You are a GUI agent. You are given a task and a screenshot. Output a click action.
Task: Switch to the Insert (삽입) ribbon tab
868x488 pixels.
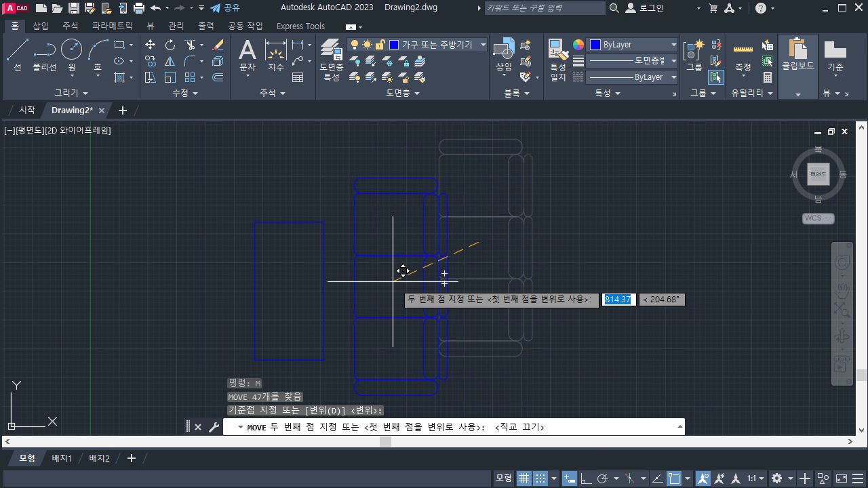[41, 26]
